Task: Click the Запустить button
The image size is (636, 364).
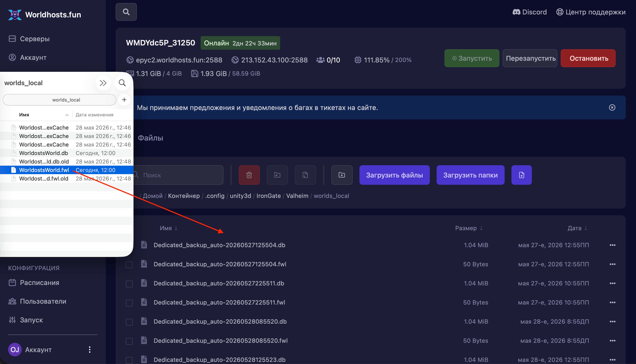Action: (472, 58)
